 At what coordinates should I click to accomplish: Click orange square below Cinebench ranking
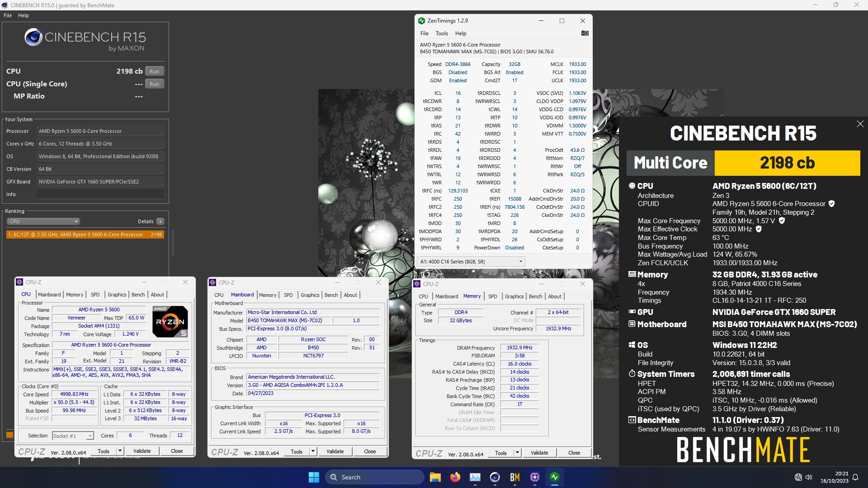(9, 435)
